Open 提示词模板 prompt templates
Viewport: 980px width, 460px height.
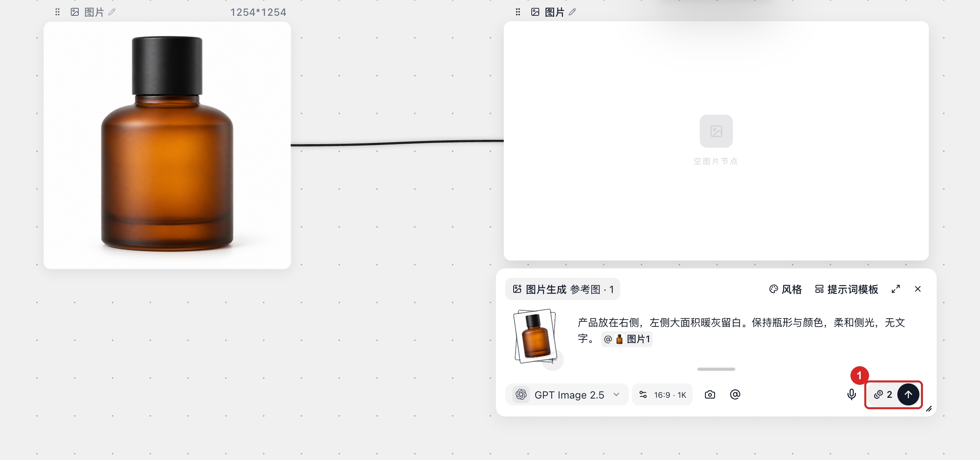(x=847, y=289)
